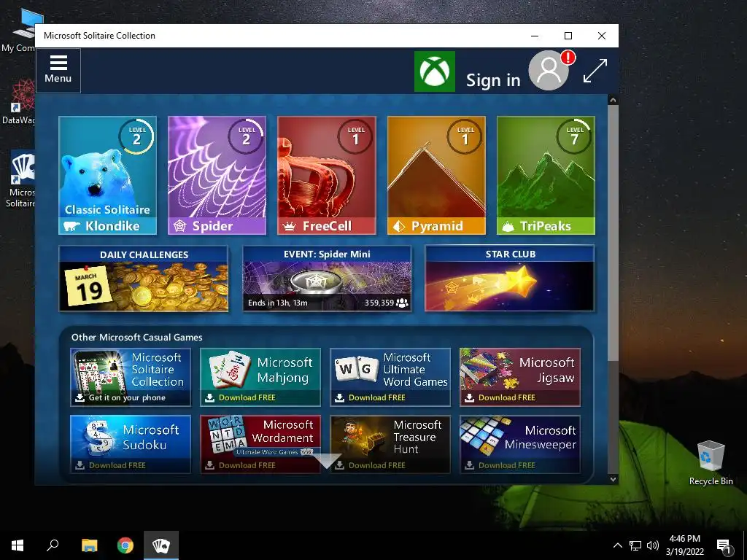The width and height of the screenshot is (747, 560).
Task: Open Google Chrome from taskbar
Action: 125,545
